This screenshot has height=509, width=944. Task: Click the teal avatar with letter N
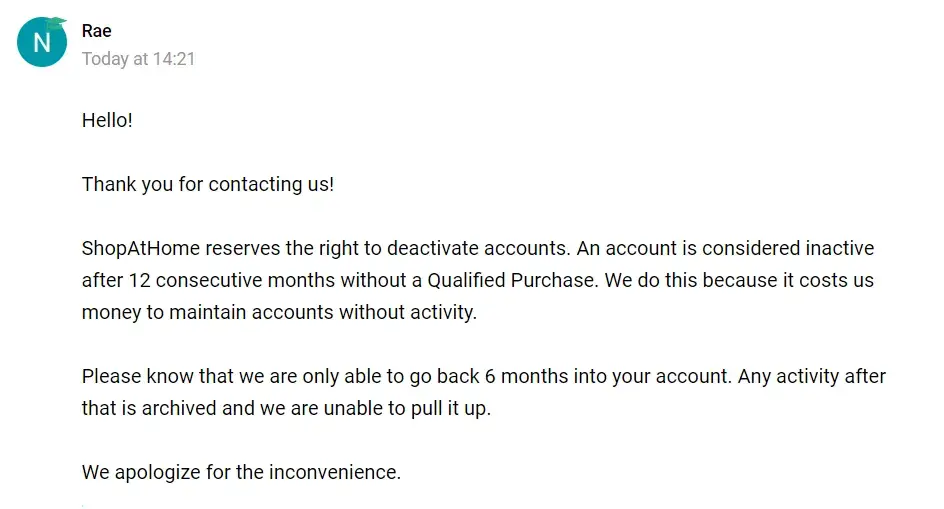41,43
